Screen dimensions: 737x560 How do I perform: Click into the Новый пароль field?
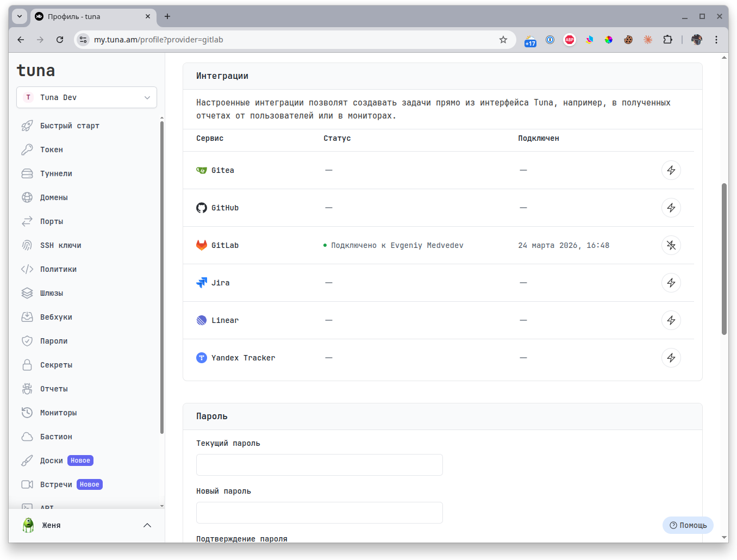[319, 513]
